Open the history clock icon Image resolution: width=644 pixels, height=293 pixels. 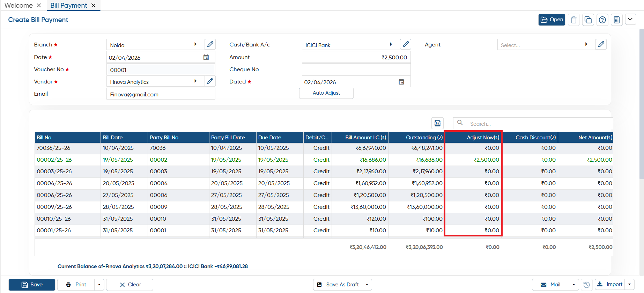coord(586,285)
